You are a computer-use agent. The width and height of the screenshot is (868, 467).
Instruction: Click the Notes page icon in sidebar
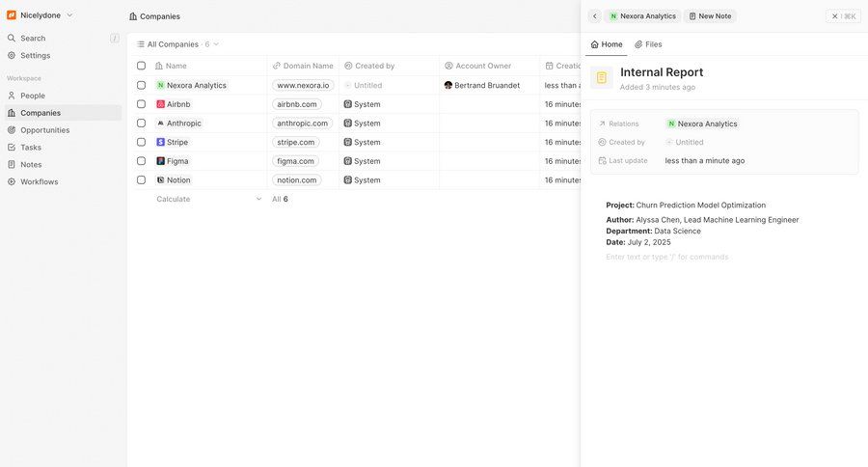tap(12, 164)
